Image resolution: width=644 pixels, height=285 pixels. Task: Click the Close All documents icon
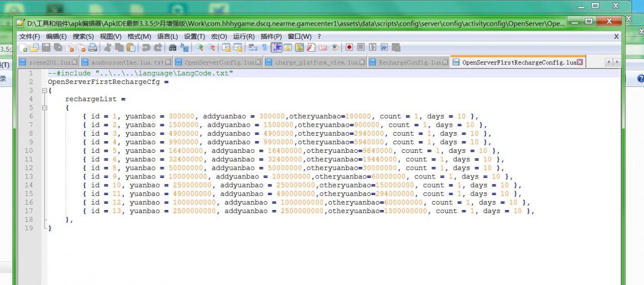click(81, 48)
